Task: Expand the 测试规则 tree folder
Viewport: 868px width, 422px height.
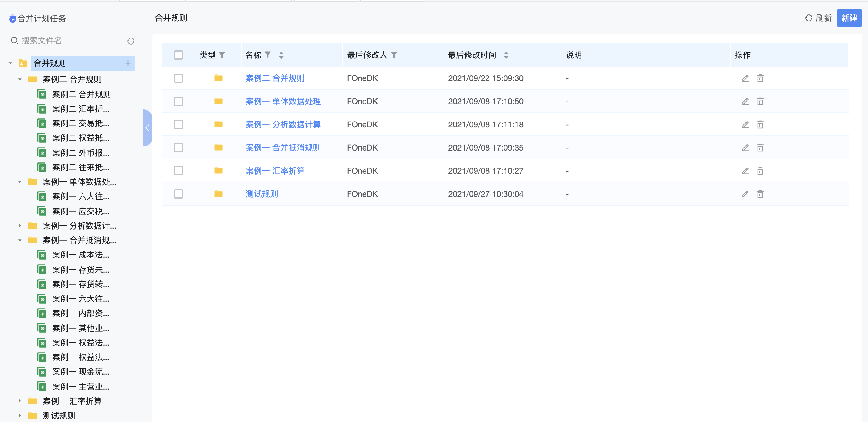Action: coord(19,416)
